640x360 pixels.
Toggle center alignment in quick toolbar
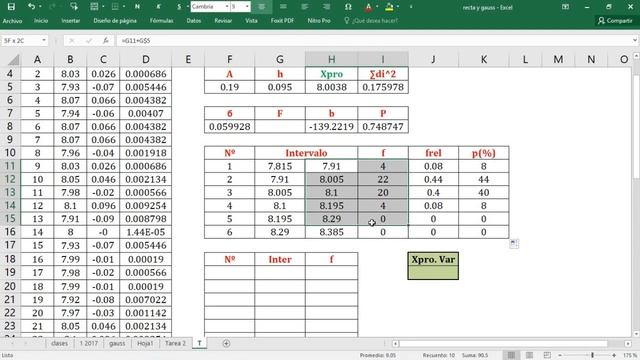pyautogui.click(x=262, y=7)
